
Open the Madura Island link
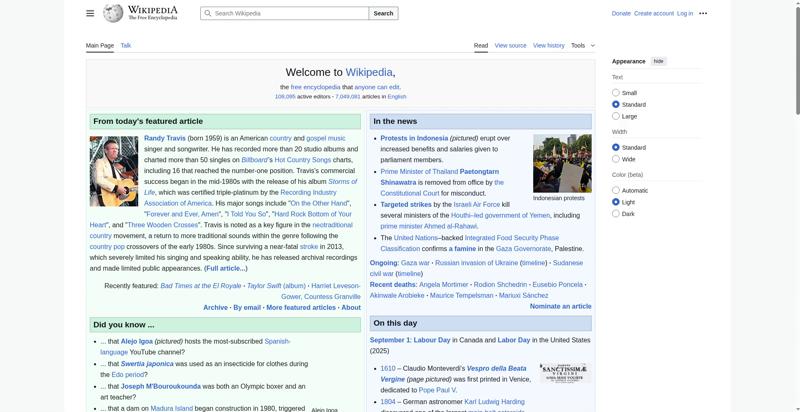[x=171, y=408]
